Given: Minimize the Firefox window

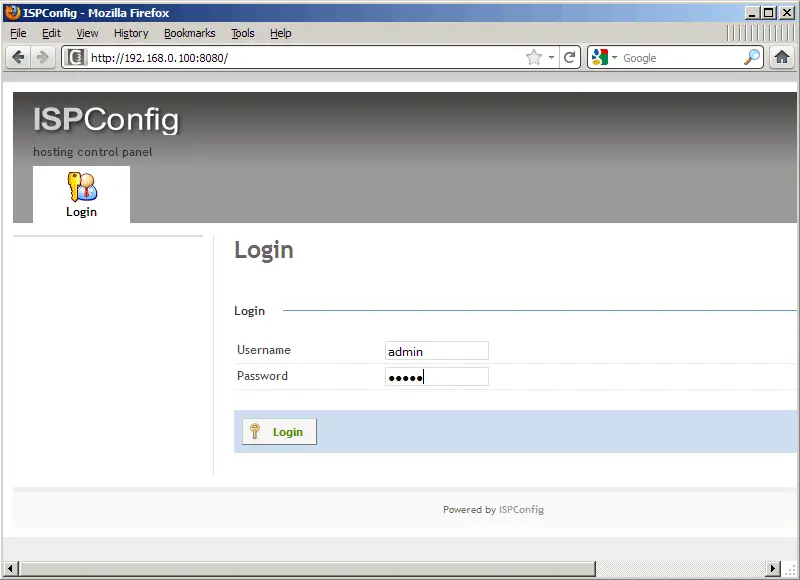Looking at the screenshot, I should pos(751,12).
